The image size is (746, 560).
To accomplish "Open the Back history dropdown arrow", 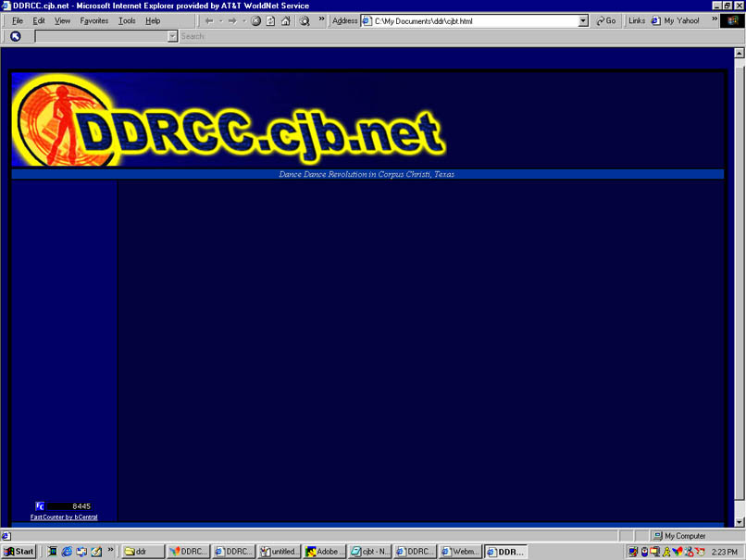I will pyautogui.click(x=221, y=21).
